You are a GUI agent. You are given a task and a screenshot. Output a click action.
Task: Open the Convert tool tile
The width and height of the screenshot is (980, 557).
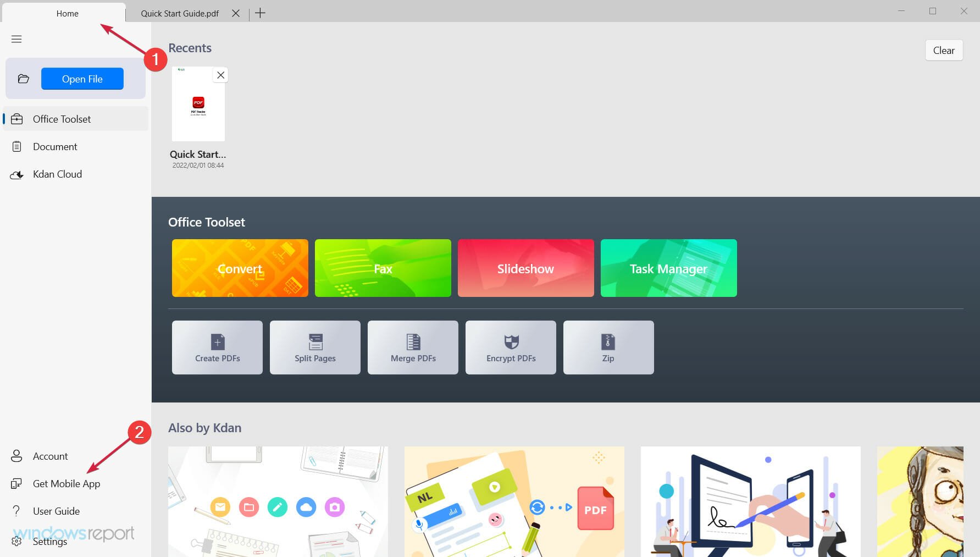(240, 268)
